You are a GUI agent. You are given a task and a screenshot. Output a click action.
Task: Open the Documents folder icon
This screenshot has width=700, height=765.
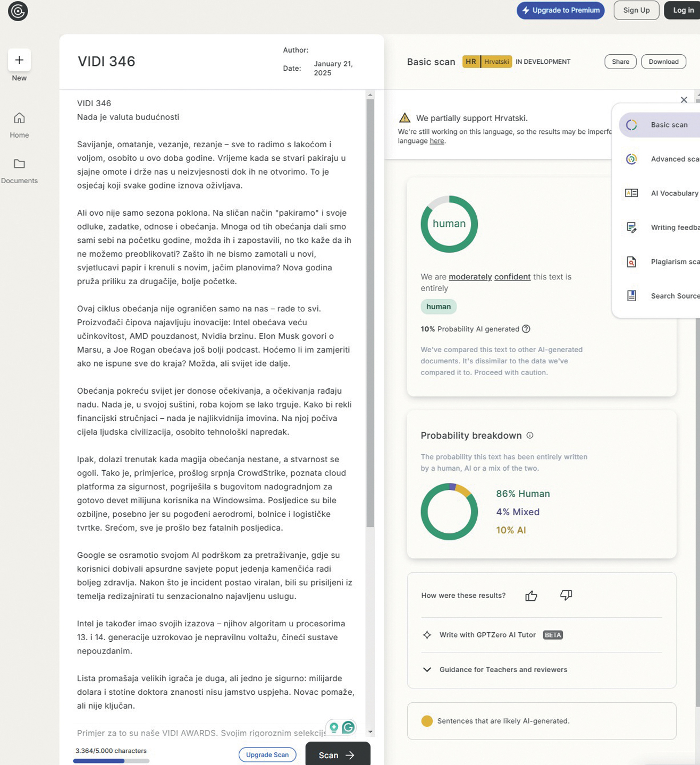tap(19, 164)
